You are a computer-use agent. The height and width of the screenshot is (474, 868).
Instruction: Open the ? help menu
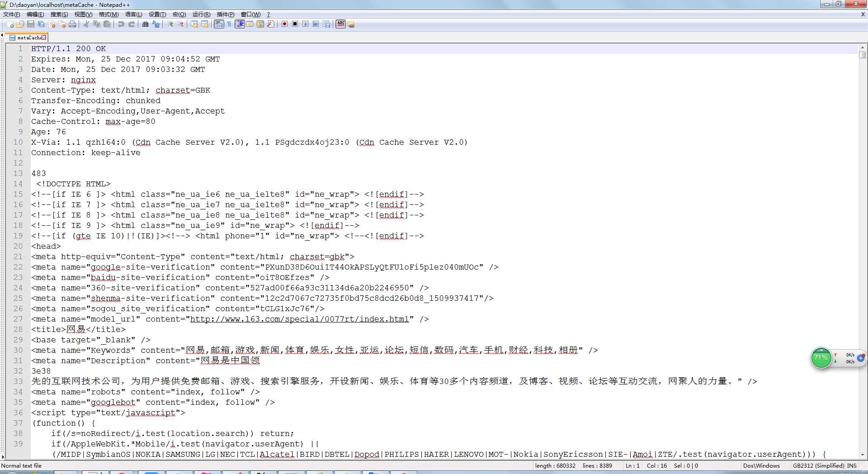click(x=269, y=14)
